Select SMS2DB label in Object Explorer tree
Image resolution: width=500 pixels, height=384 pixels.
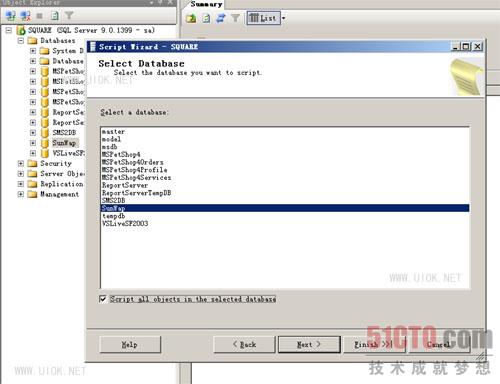pyautogui.click(x=64, y=133)
